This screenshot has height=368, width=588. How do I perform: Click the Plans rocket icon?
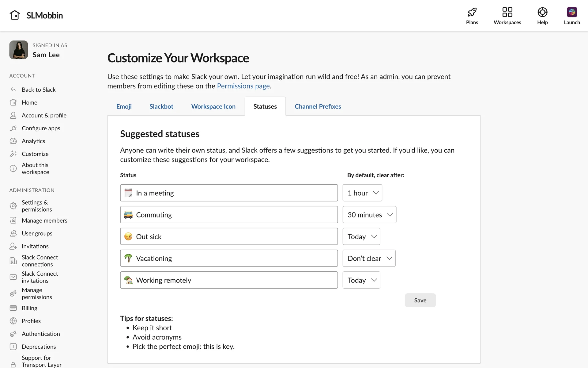point(472,12)
